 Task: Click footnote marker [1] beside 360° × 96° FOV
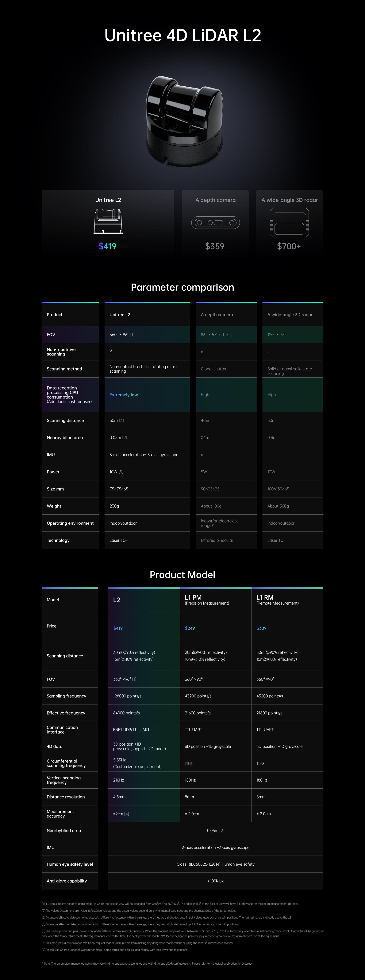132,335
